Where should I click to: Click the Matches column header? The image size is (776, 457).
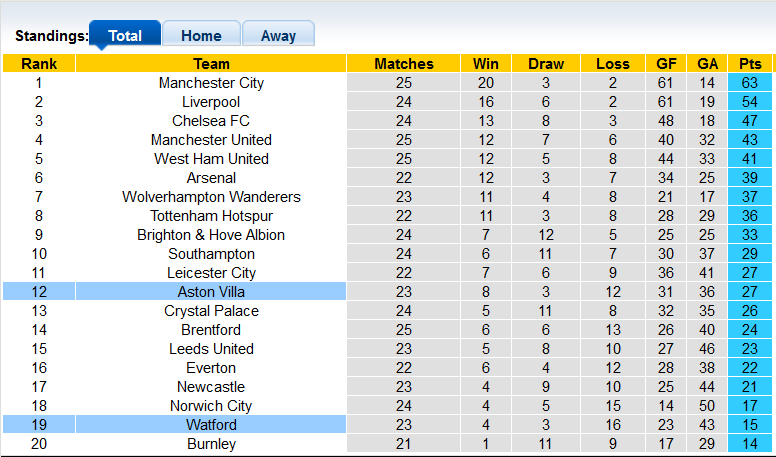coord(404,64)
